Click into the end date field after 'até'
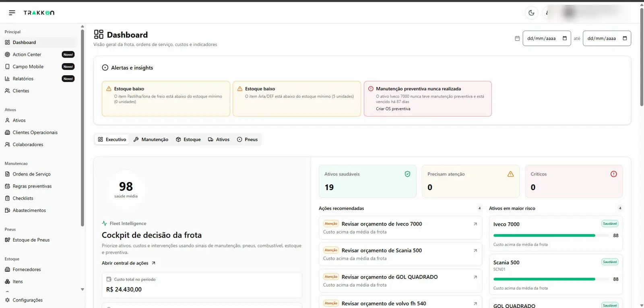Viewport: 644px width, 308px height. click(607, 38)
